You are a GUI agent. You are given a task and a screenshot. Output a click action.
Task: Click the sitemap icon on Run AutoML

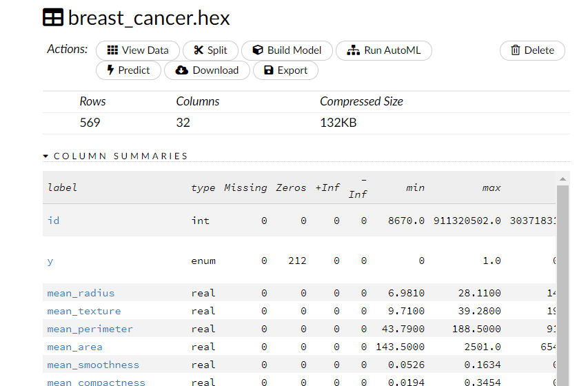point(353,50)
